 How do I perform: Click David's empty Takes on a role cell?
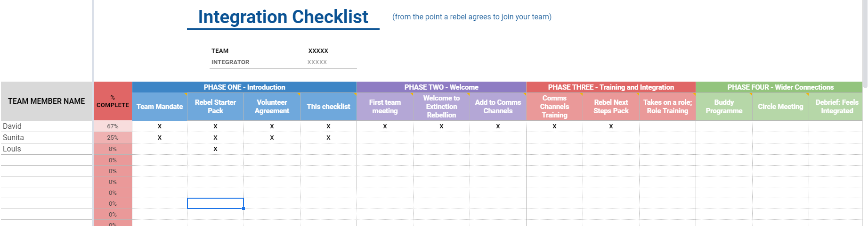click(x=667, y=126)
